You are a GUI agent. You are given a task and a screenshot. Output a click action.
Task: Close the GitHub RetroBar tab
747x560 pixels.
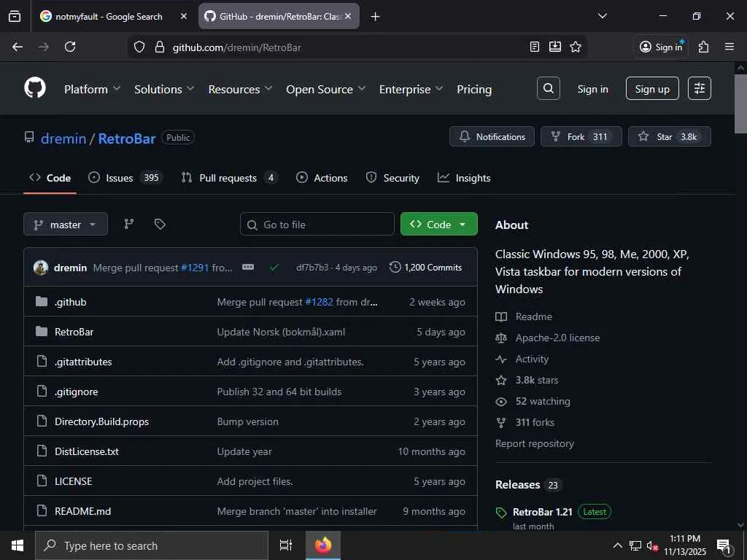(x=348, y=16)
